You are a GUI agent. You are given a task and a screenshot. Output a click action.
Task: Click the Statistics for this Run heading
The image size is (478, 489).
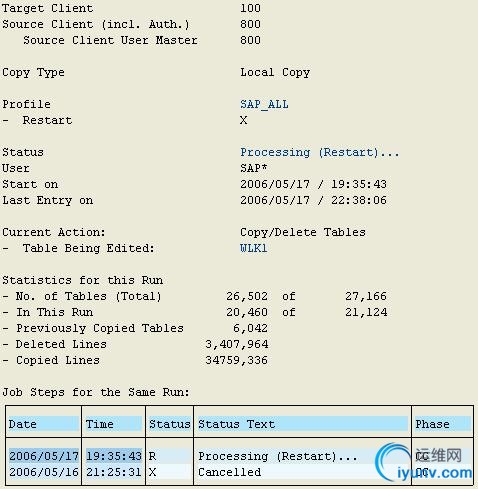click(x=83, y=280)
